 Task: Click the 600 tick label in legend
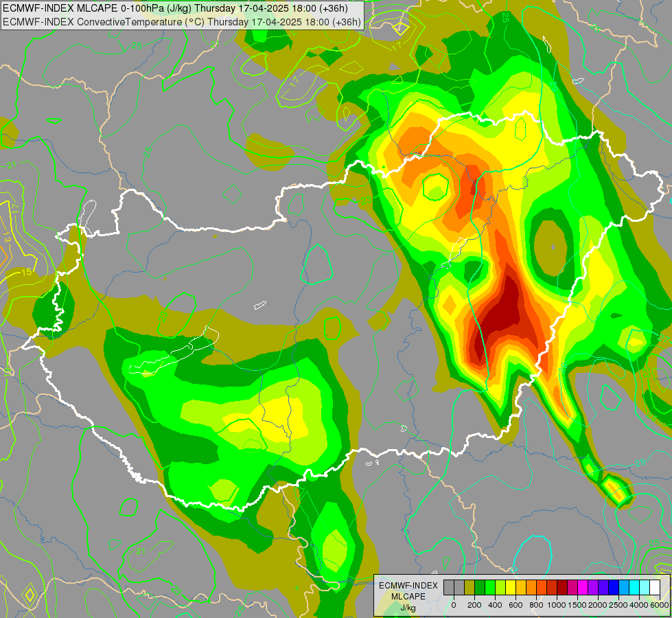pos(515,605)
